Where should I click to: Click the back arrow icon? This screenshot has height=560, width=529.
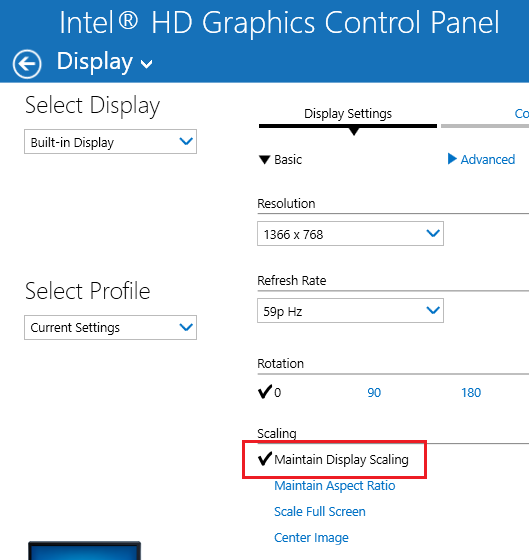pos(27,64)
